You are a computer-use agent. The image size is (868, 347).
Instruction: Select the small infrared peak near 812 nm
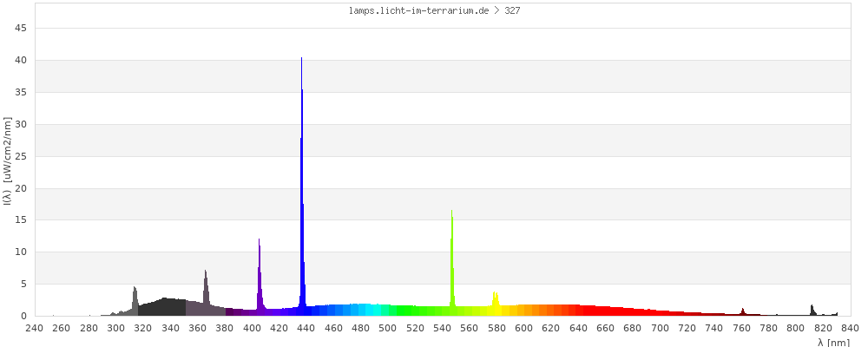[812, 311]
